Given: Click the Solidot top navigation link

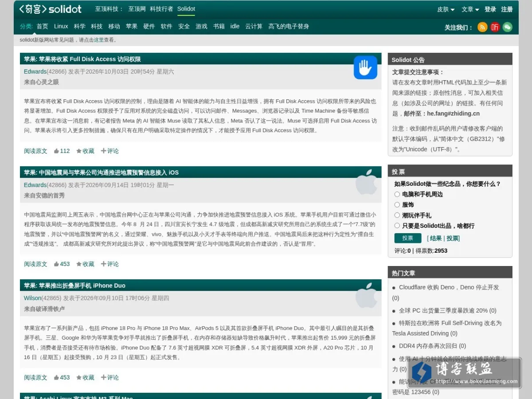Looking at the screenshot, I should (186, 9).
